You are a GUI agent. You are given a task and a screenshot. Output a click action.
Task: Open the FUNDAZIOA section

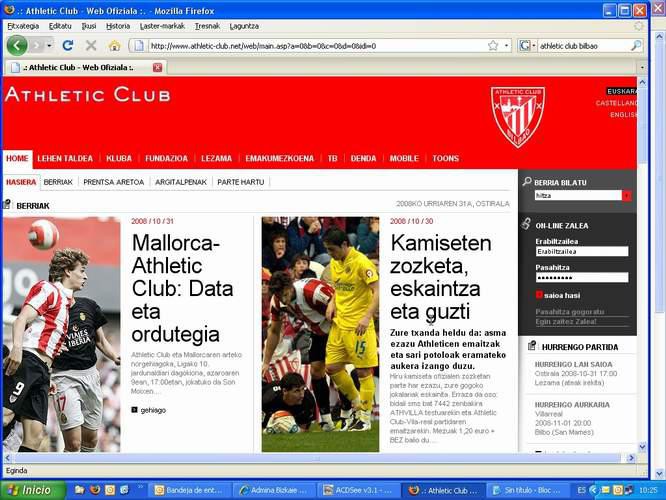pyautogui.click(x=166, y=158)
